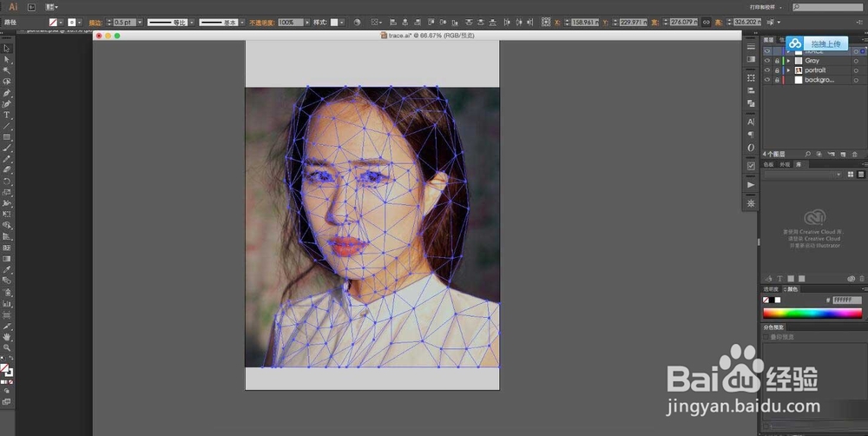Hide the Gray layer using eye icon
Image resolution: width=868 pixels, height=436 pixels.
766,61
